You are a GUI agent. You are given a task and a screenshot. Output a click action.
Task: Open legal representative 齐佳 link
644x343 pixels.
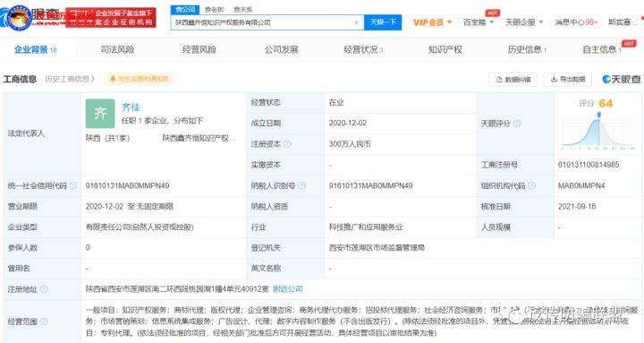(x=131, y=107)
